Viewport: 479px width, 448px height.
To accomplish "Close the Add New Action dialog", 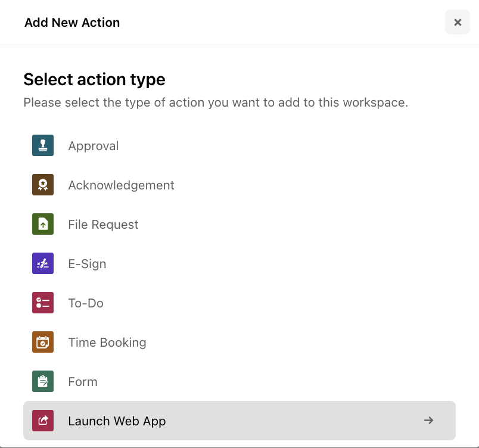I will click(458, 22).
